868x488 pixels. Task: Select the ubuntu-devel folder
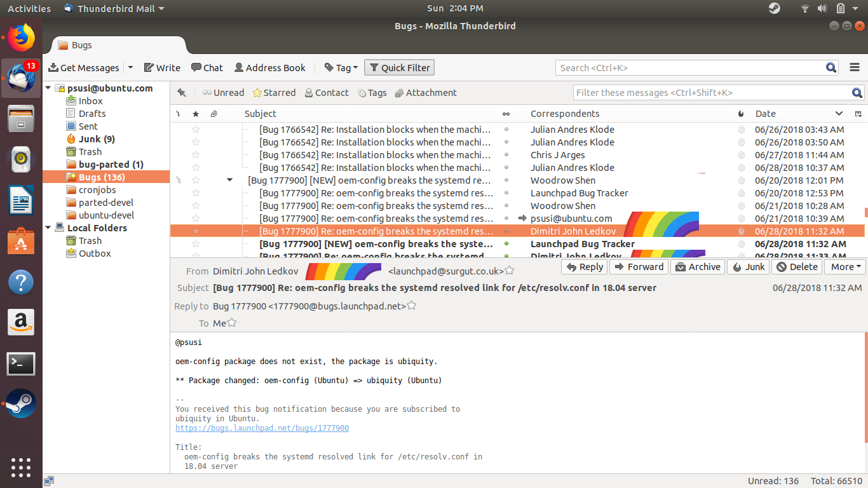(106, 215)
